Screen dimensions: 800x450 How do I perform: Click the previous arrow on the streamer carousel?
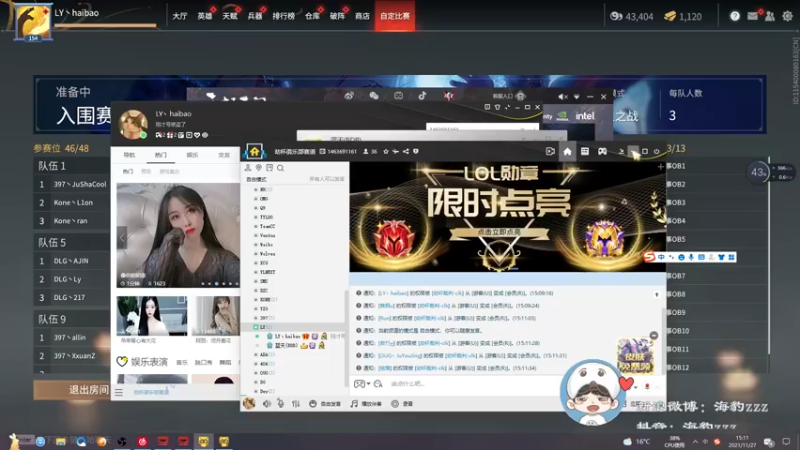click(122, 238)
